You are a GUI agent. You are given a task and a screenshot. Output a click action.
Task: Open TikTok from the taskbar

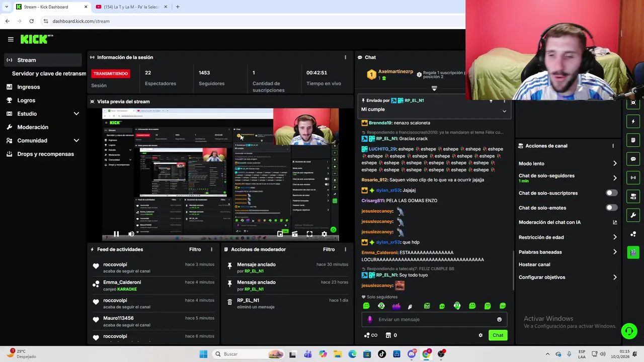(x=382, y=354)
